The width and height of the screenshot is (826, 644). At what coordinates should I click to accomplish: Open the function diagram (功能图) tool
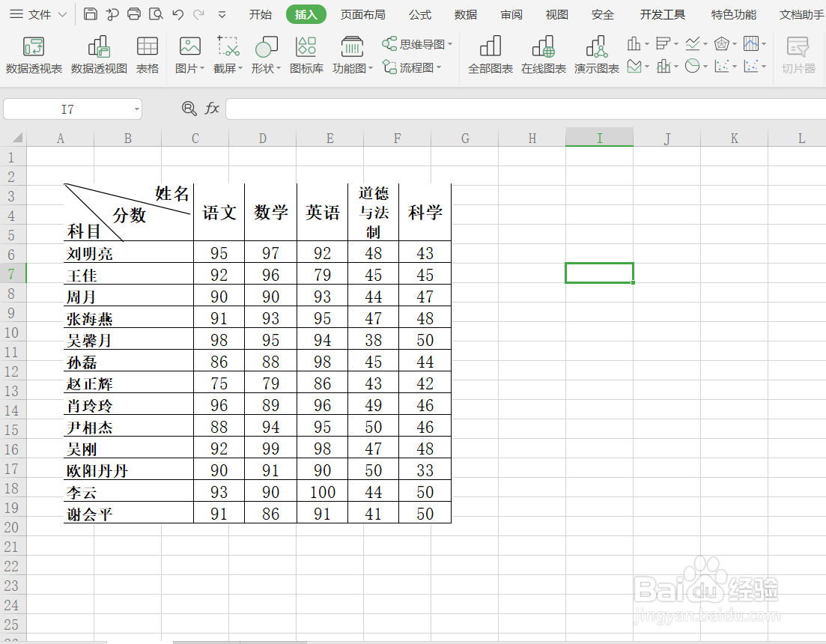click(x=353, y=54)
